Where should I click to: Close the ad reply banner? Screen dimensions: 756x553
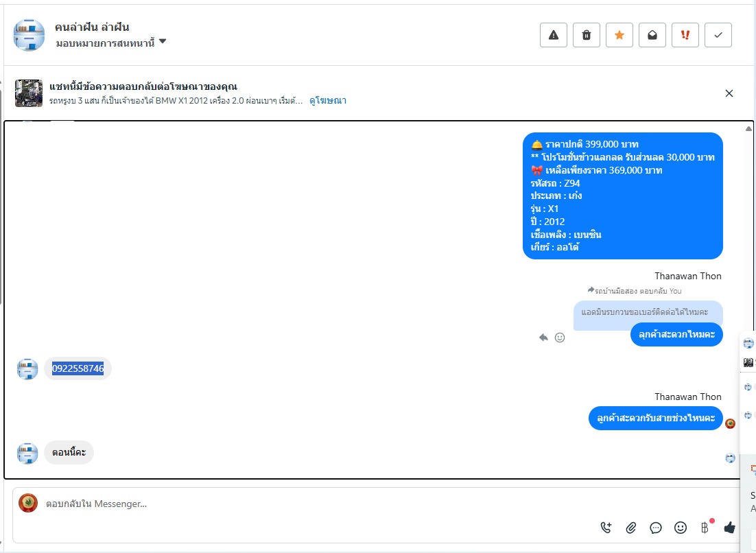pyautogui.click(x=729, y=93)
